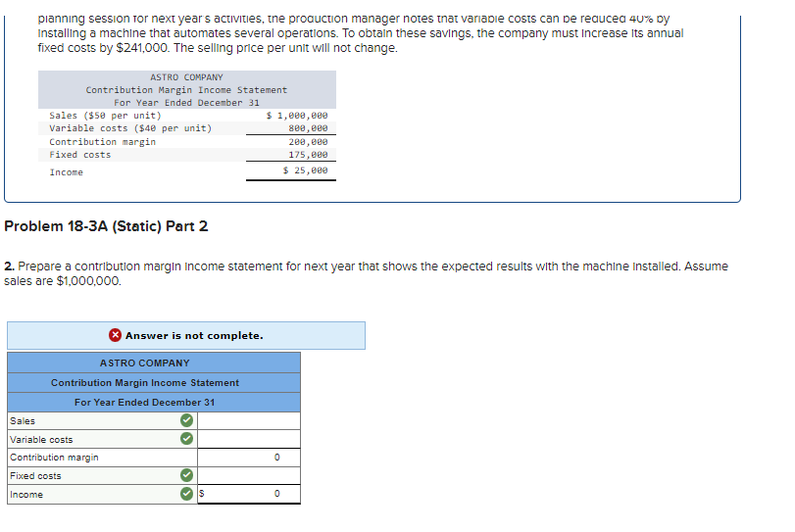The image size is (795, 532).
Task: Click the 175,000 fixed costs figure
Action: [x=308, y=155]
